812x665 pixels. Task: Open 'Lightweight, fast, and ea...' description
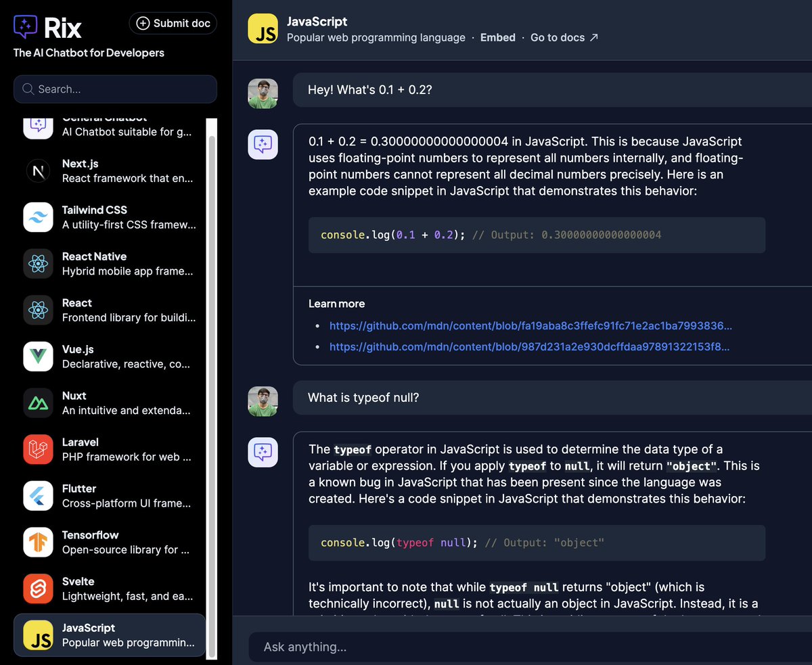click(x=127, y=597)
